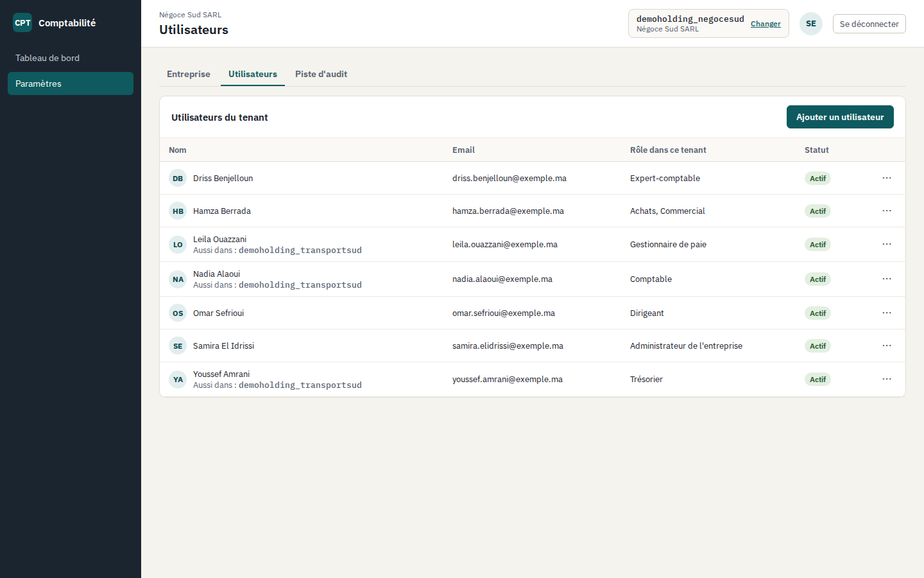Click Ajouter un utilisateur button
Screen dimensions: 924x578
tap(840, 117)
